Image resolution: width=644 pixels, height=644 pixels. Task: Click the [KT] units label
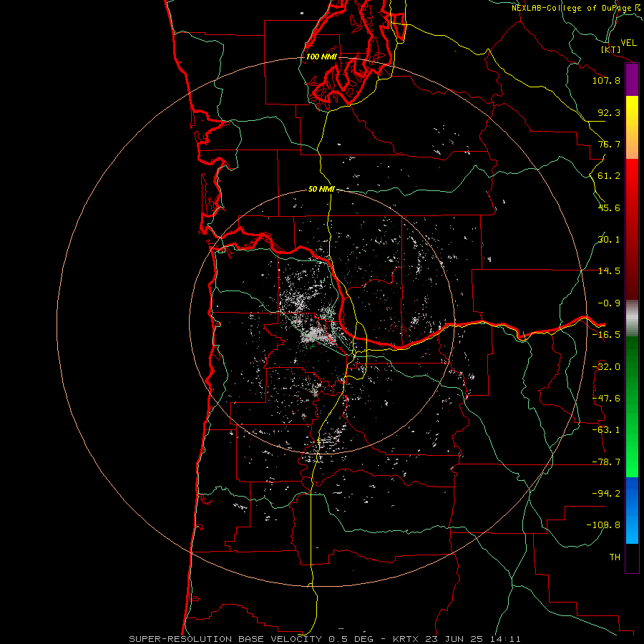click(x=611, y=49)
